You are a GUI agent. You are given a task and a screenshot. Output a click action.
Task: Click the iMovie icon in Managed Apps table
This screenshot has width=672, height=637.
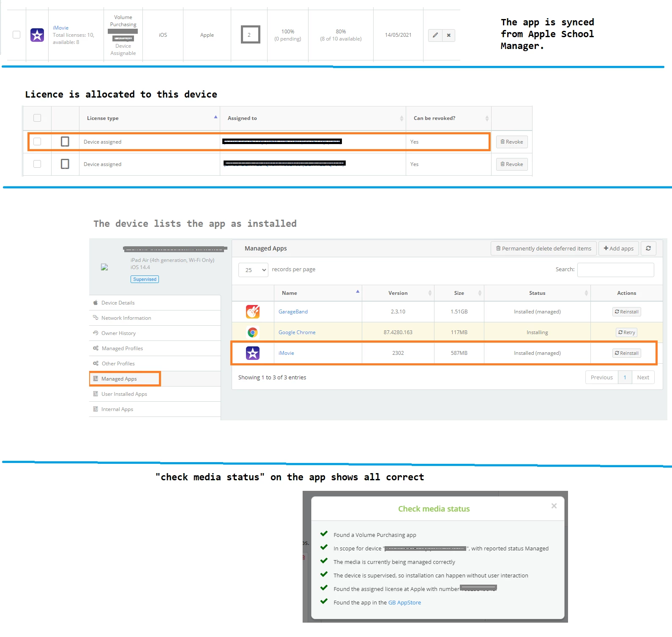pyautogui.click(x=253, y=353)
